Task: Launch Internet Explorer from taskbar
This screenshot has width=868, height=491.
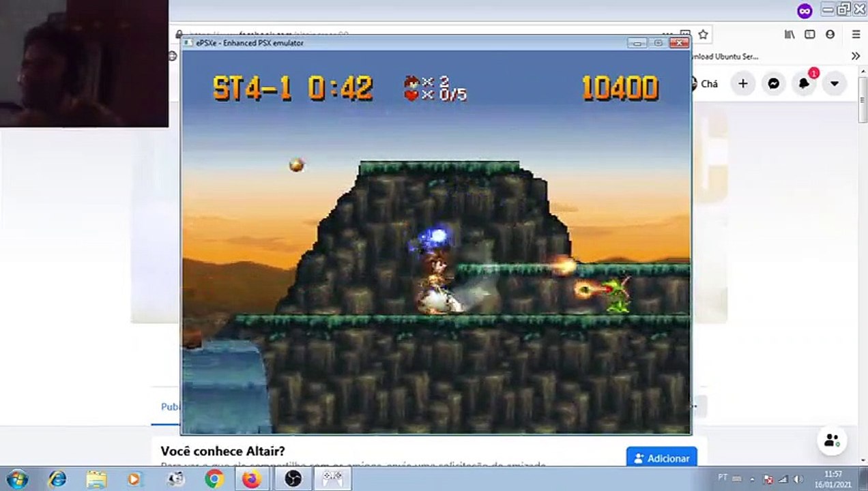Action: pyautogui.click(x=57, y=479)
